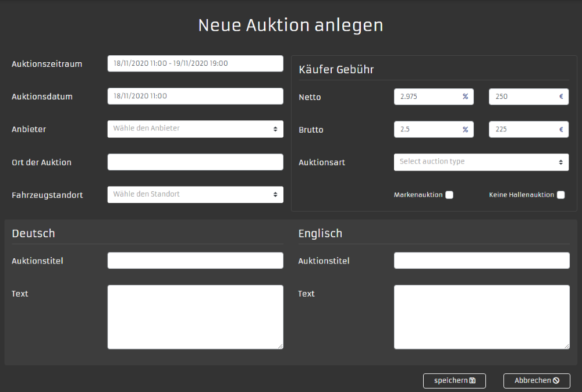Tick the Keine Hallenauktion checkbox
The height and width of the screenshot is (392, 582).
(560, 195)
